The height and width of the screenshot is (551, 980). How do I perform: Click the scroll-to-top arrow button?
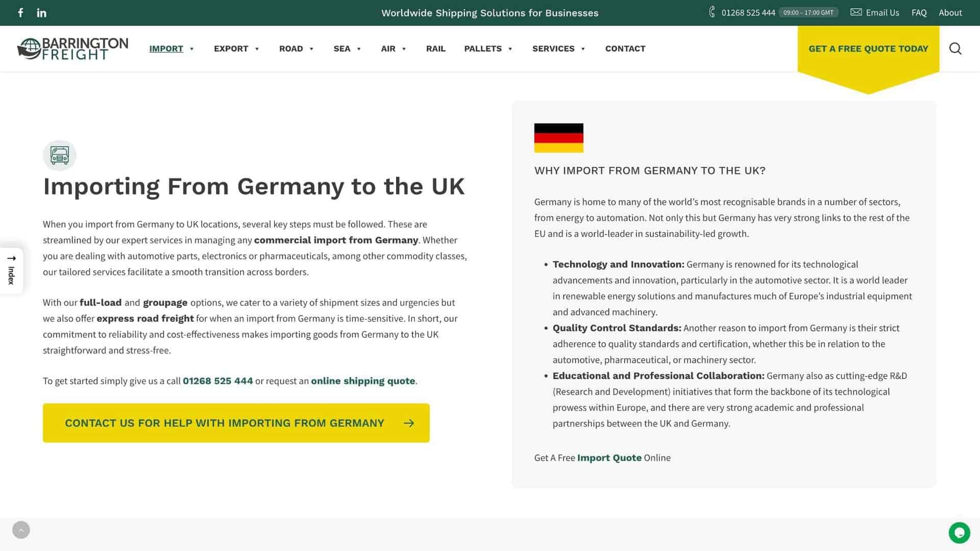(x=21, y=530)
